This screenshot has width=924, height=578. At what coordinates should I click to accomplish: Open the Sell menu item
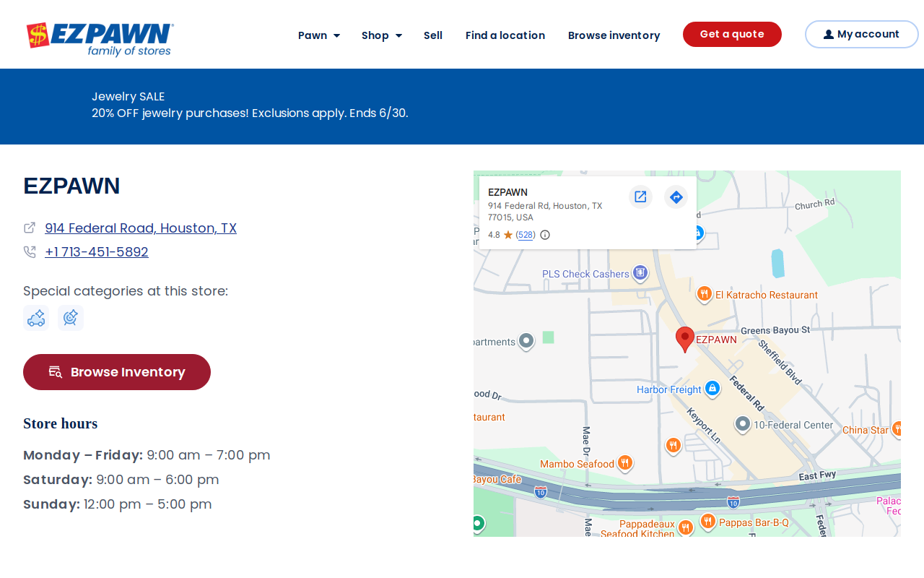pyautogui.click(x=433, y=35)
